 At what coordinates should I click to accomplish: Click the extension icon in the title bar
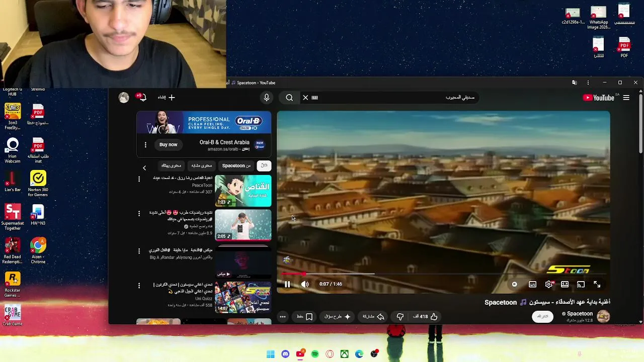point(574,82)
